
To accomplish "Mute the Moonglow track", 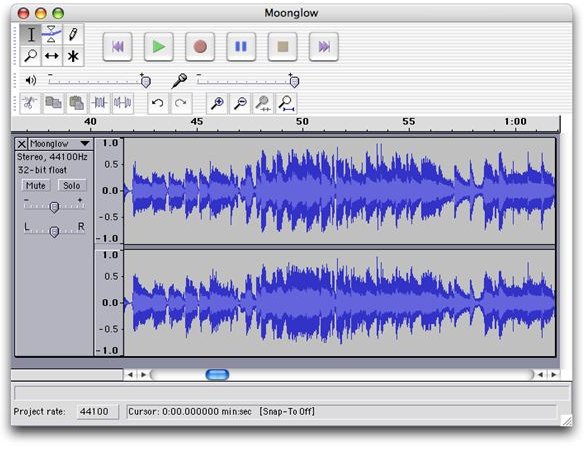I will 36,185.
